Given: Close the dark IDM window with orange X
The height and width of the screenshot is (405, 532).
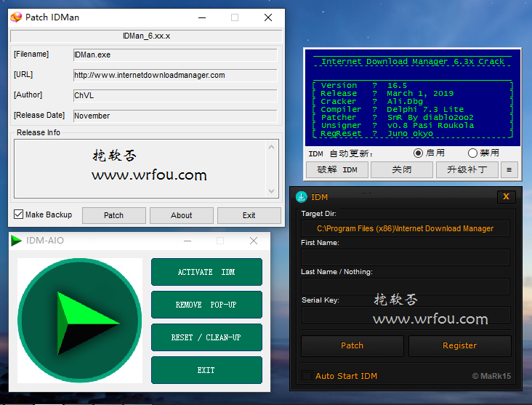Looking at the screenshot, I should pos(507,196).
